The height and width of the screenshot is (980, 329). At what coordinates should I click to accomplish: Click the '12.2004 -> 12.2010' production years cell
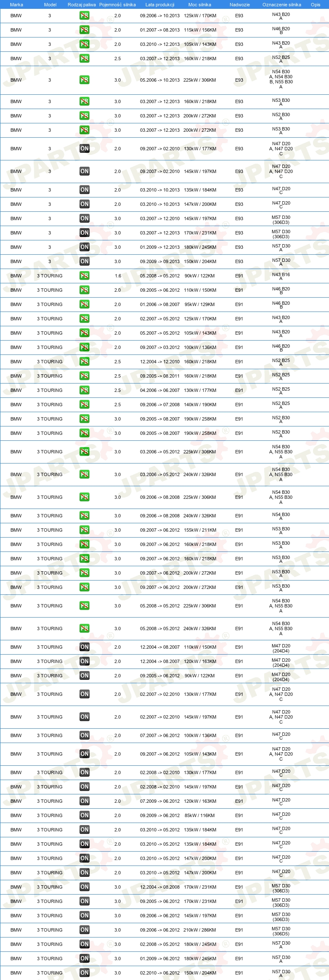pyautogui.click(x=160, y=362)
